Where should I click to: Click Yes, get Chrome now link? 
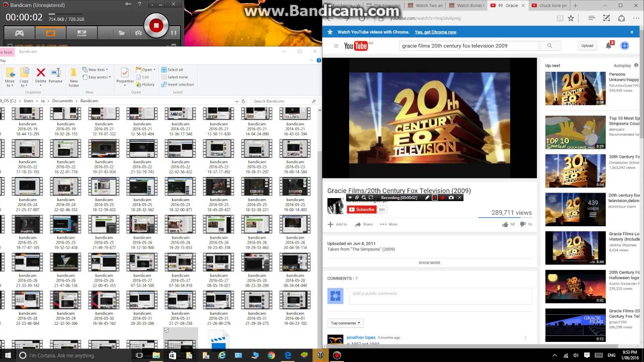[x=436, y=32]
